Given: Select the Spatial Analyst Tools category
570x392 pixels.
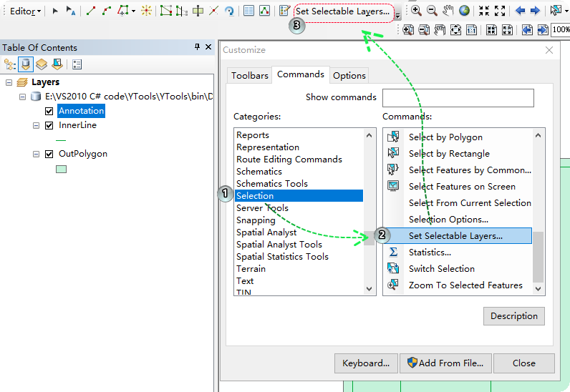Looking at the screenshot, I should coord(299,245).
